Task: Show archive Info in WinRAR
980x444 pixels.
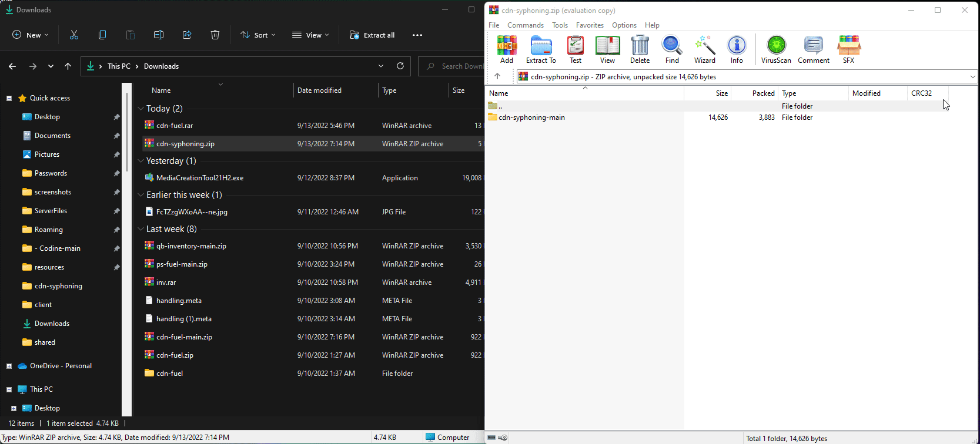Action: (737, 49)
